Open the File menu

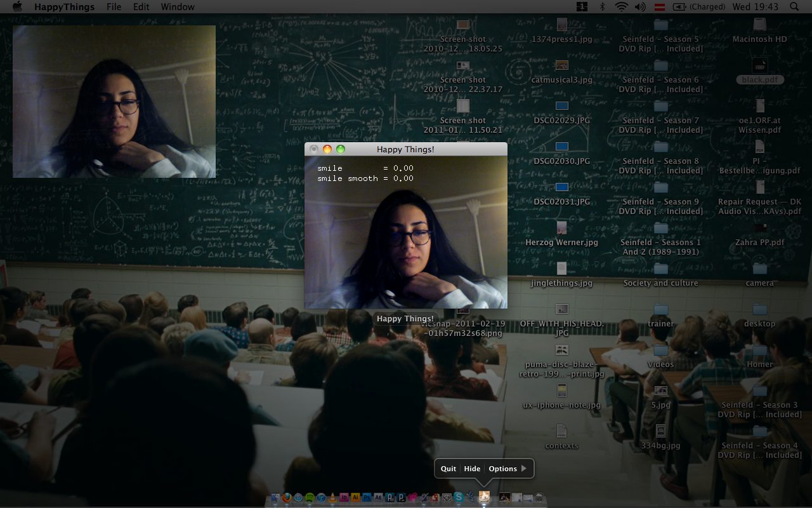(x=114, y=7)
